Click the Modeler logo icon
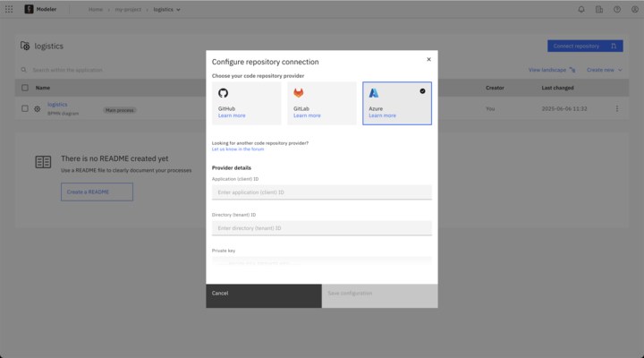The height and width of the screenshot is (358, 644). coord(29,9)
